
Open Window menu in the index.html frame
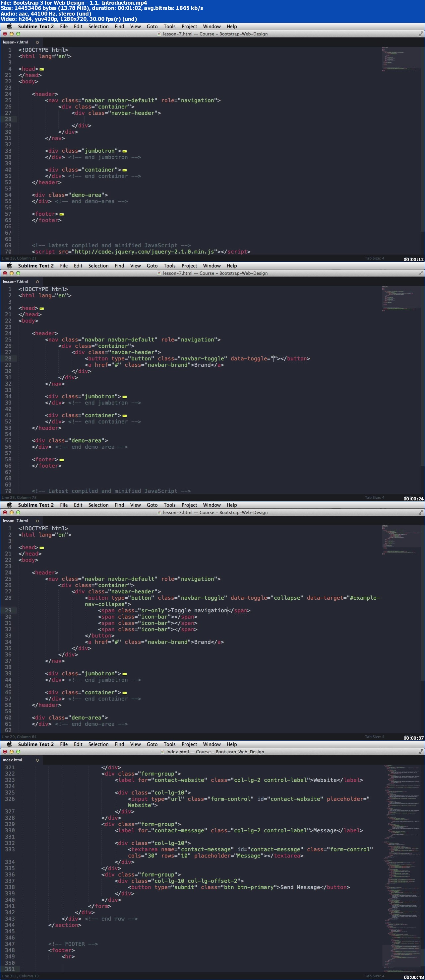212,744
